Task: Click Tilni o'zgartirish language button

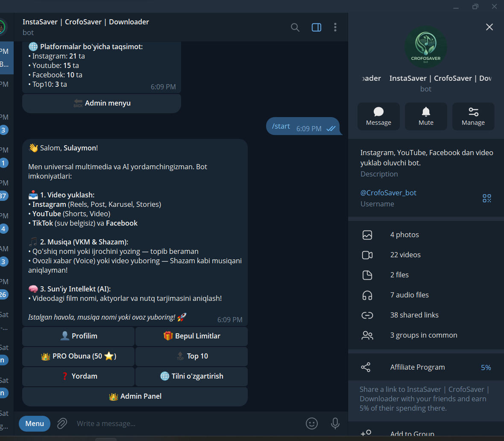Action: pyautogui.click(x=192, y=376)
